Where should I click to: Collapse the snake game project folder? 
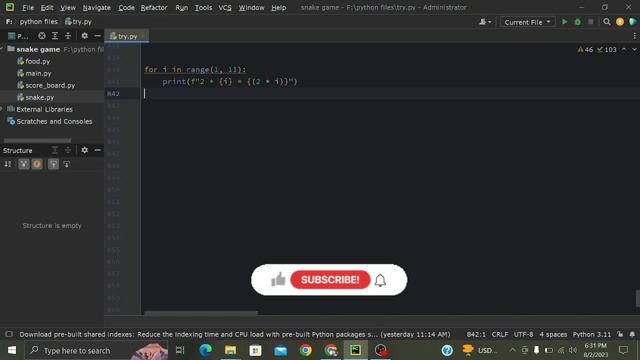point(2,49)
